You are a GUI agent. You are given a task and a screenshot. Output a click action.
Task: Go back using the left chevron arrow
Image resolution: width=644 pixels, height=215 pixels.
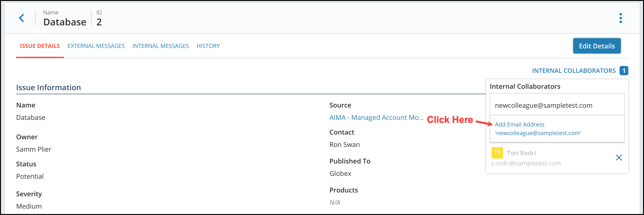point(22,18)
